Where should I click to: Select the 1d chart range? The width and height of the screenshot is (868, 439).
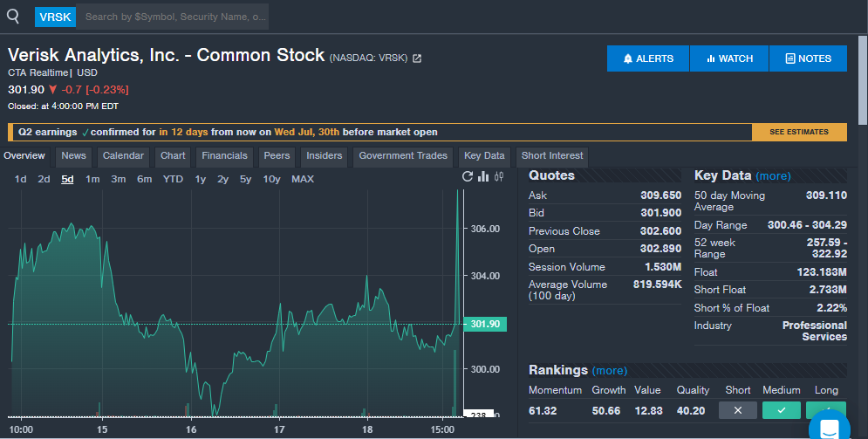[x=20, y=180]
